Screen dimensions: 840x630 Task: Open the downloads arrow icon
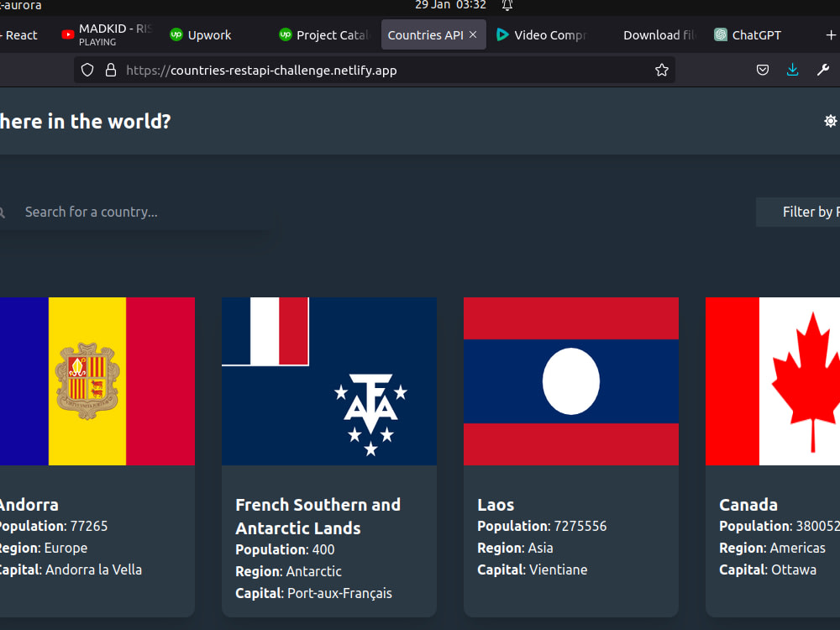click(x=792, y=71)
